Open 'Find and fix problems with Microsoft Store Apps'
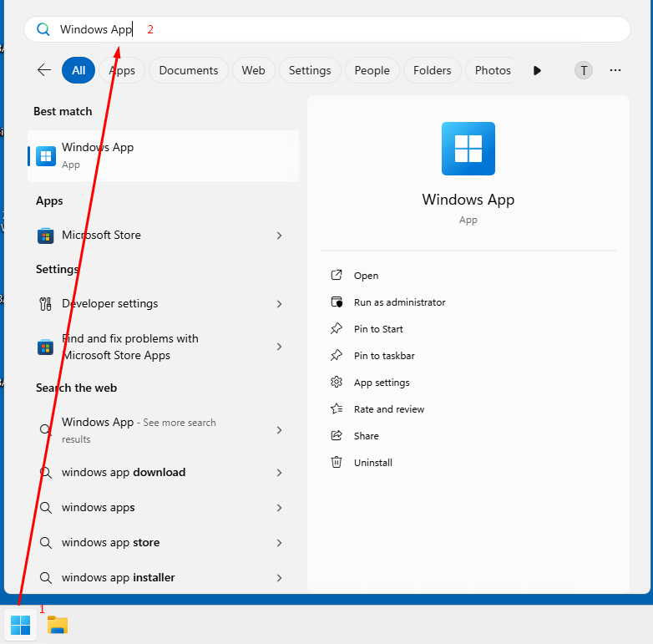The width and height of the screenshot is (653, 644). point(162,347)
